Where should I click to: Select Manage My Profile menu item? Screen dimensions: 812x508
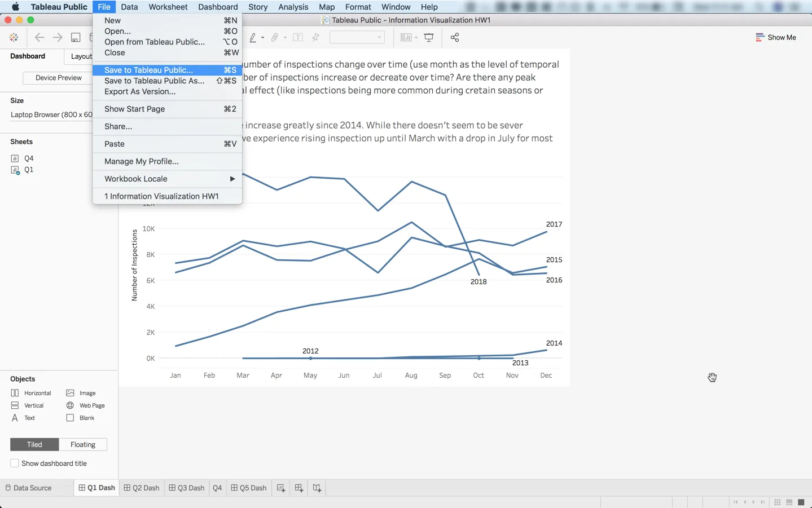tap(167, 161)
